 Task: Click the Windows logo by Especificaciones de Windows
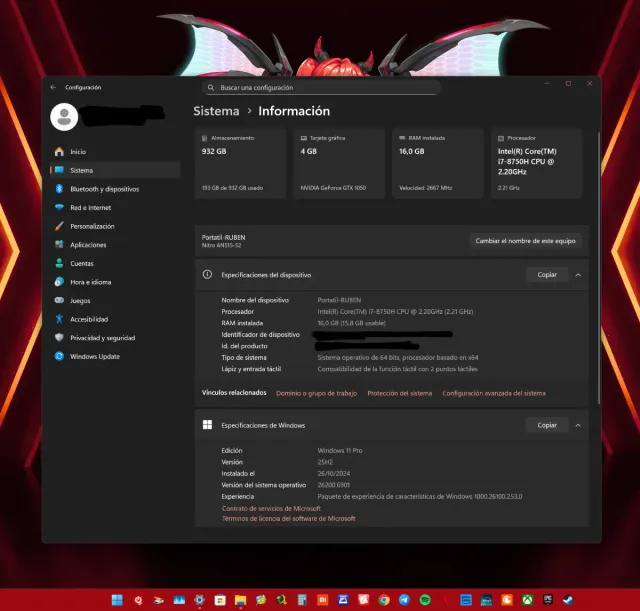(x=207, y=425)
